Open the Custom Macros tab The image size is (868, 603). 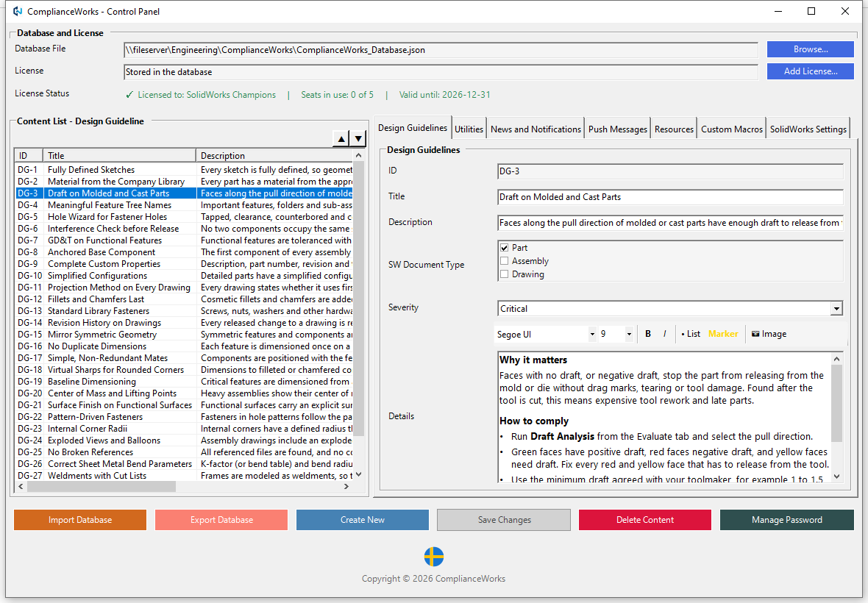(731, 129)
